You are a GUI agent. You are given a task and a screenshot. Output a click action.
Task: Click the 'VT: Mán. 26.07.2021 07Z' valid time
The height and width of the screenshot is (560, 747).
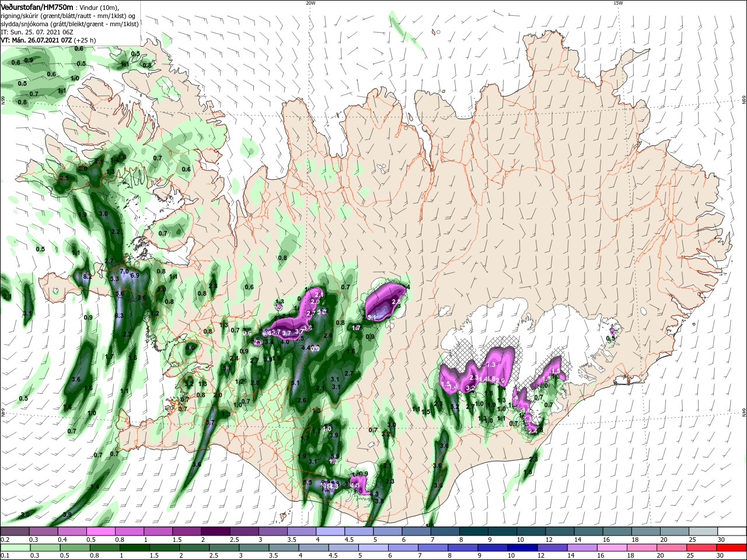coord(36,40)
